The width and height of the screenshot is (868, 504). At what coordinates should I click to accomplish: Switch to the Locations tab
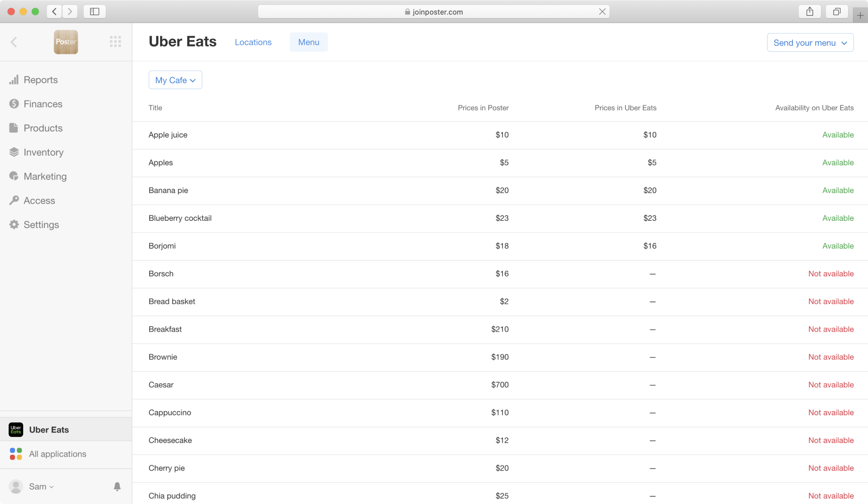click(x=253, y=42)
